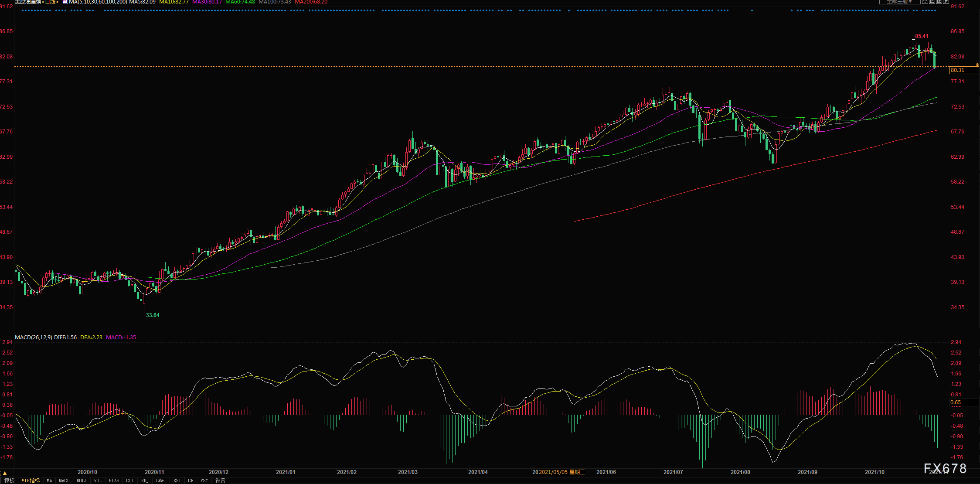Viewport: 980px width, 484px height.
Task: Switch indicator to BOLL
Action: point(82,481)
